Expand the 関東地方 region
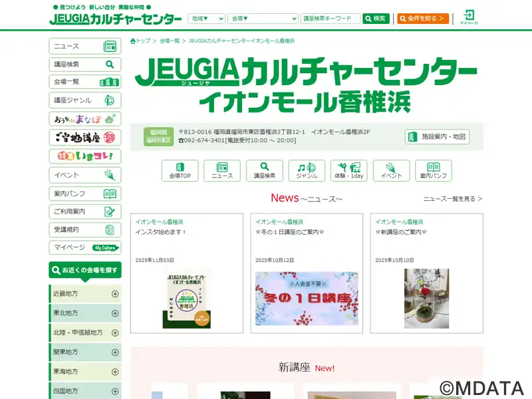The width and height of the screenshot is (532, 399). tap(85, 352)
